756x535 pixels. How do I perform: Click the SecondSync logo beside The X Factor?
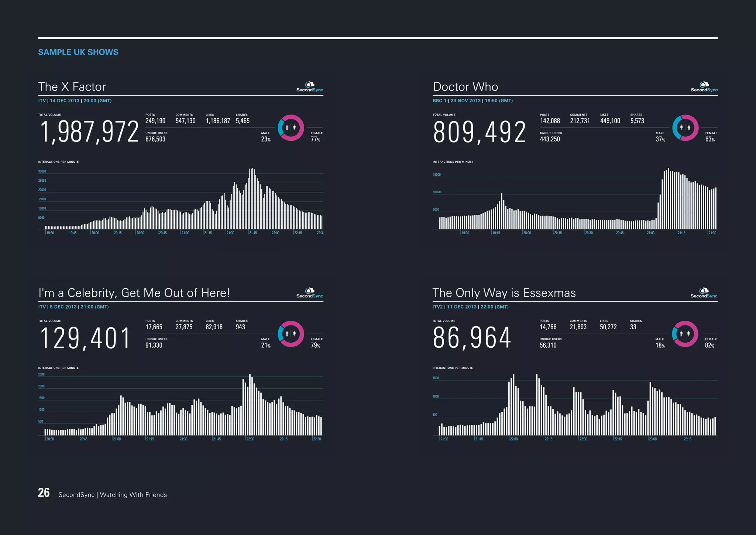310,87
